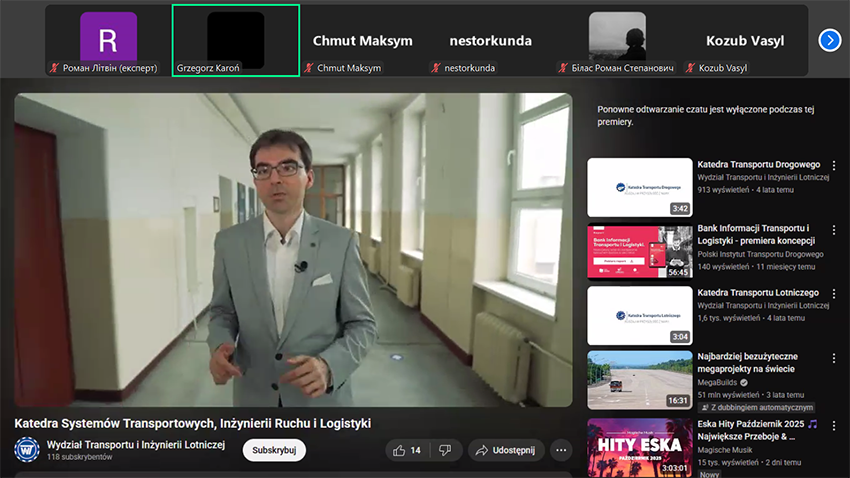Open options menu for Najbardziej bezużyteczne megaprojekty
The width and height of the screenshot is (850, 478).
834,358
